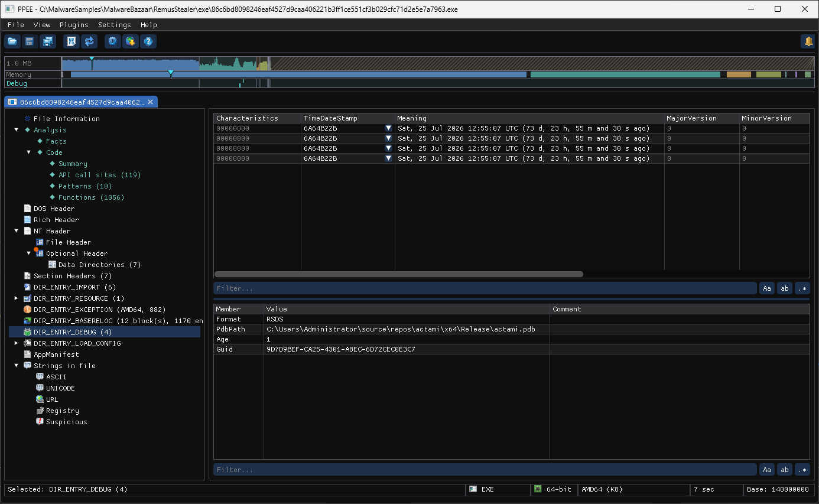Collapse the Analysis tree node arrow
The height and width of the screenshot is (504, 819).
tap(17, 130)
